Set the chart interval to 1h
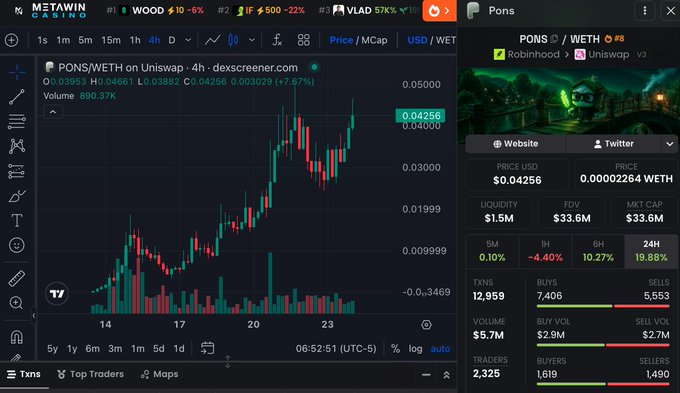This screenshot has height=393, width=680. 135,40
